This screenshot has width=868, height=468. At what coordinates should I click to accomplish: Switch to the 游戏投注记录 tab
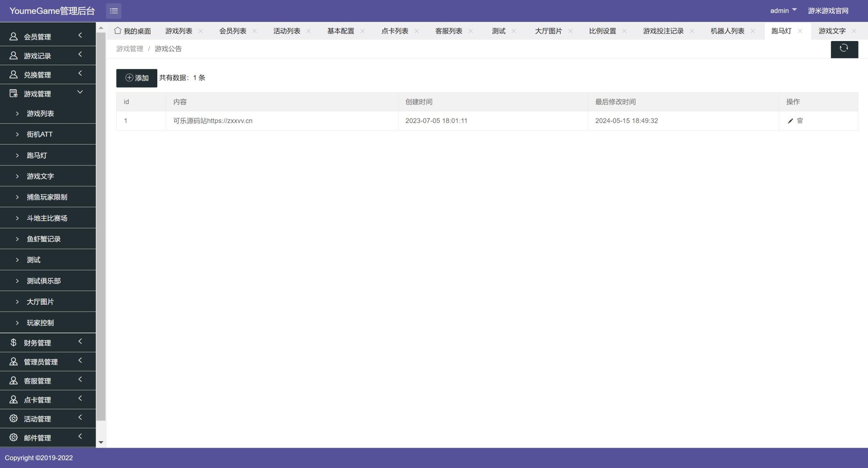click(663, 31)
